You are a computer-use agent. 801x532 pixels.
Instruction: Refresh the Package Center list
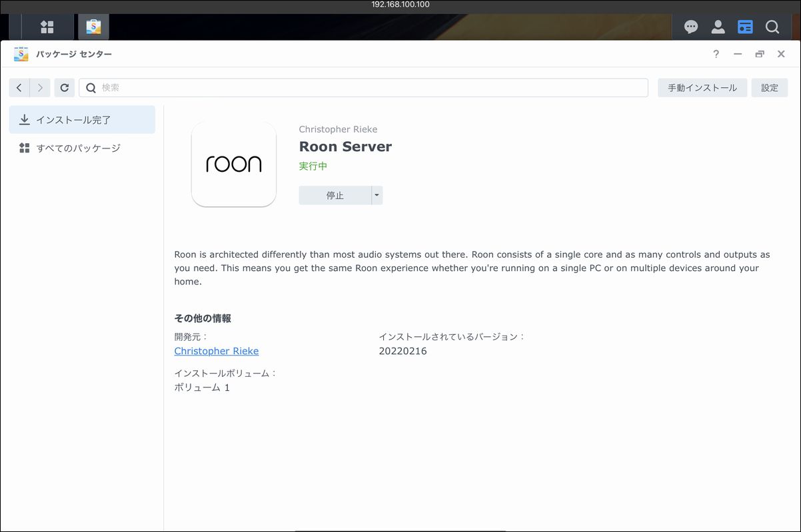coord(65,88)
